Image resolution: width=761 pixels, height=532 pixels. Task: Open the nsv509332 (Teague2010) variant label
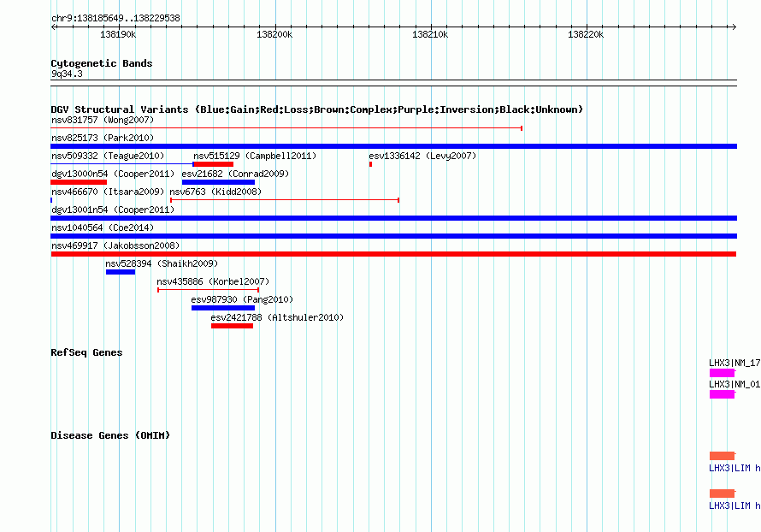(108, 156)
